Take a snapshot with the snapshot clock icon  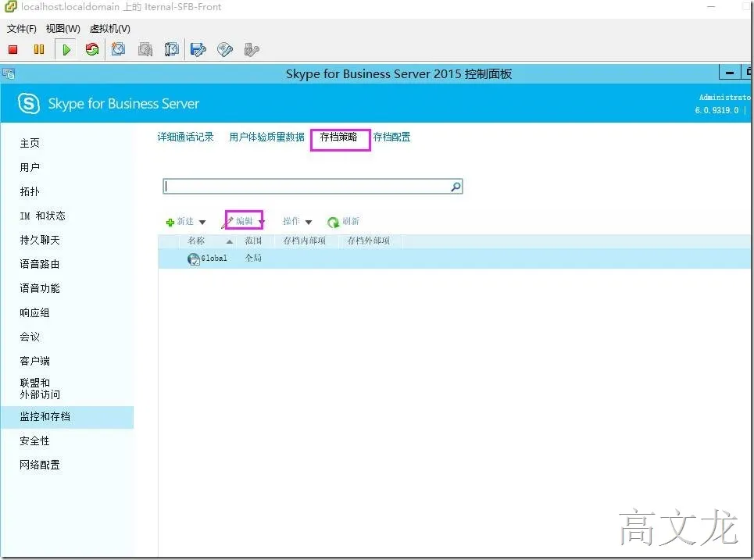tap(118, 49)
